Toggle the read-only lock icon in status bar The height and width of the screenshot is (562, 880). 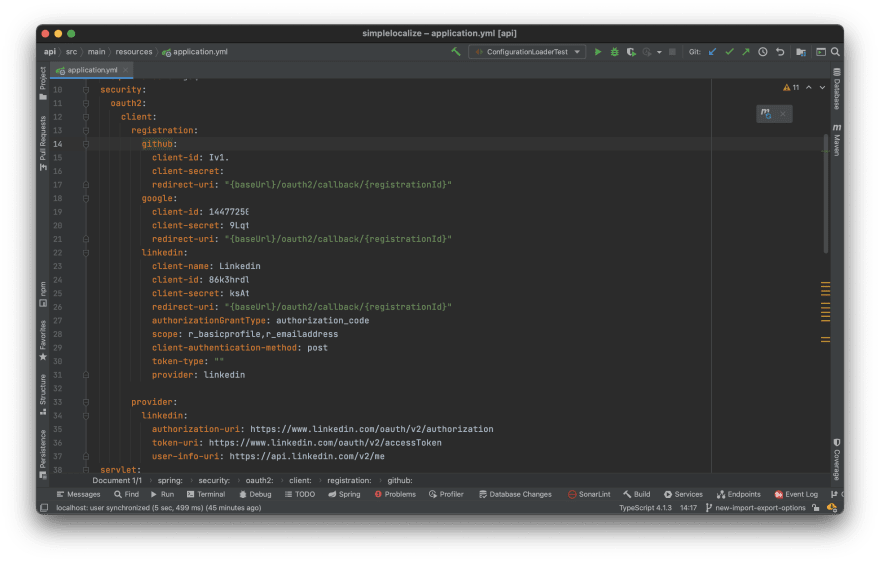815,508
